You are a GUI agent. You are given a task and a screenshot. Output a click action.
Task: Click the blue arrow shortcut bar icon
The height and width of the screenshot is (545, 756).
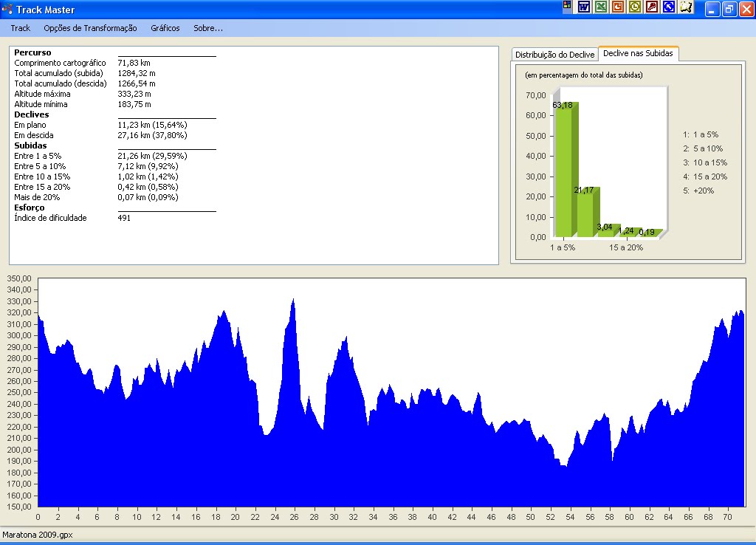tap(668, 7)
